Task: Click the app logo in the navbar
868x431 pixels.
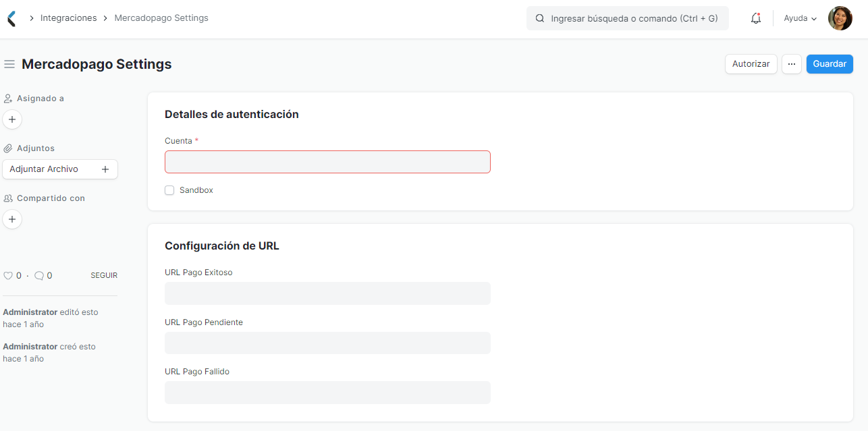Action: [x=11, y=18]
